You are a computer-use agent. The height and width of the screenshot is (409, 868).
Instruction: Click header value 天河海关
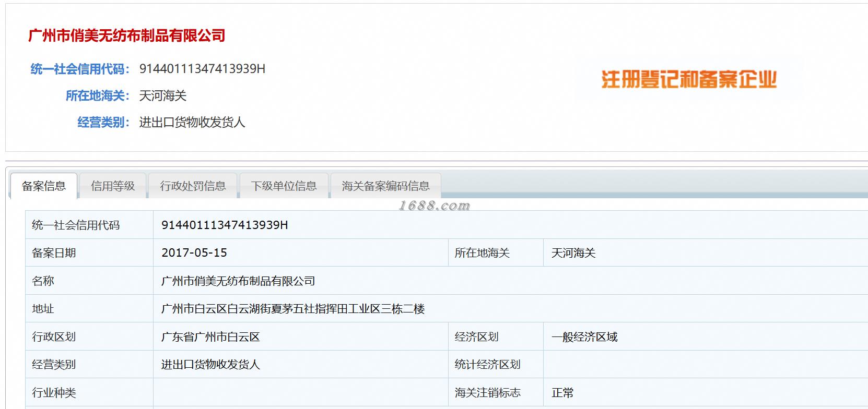click(163, 96)
